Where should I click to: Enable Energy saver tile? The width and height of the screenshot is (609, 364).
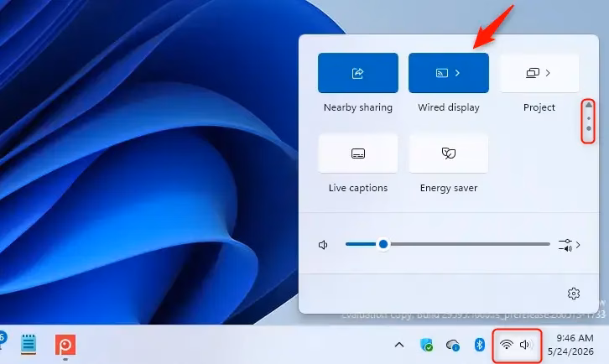tap(449, 153)
